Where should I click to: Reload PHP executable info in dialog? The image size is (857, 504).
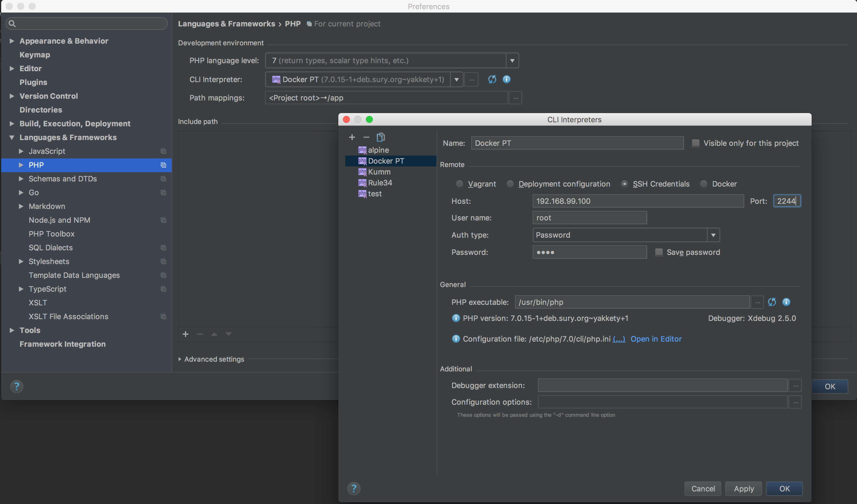tap(772, 302)
